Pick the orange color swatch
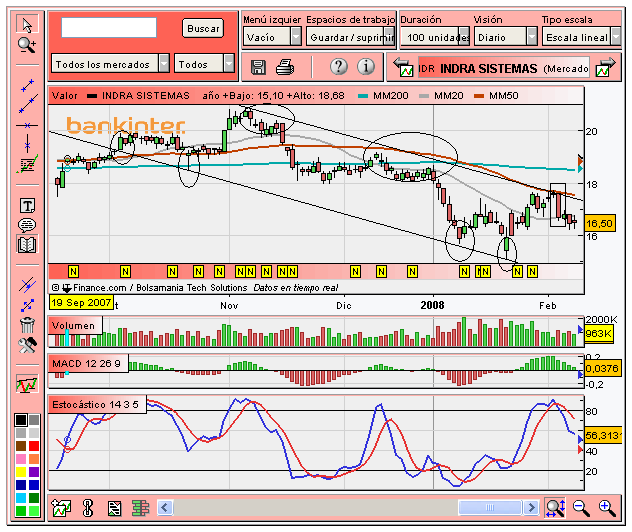Viewport: 632px width, 532px height. click(34, 459)
